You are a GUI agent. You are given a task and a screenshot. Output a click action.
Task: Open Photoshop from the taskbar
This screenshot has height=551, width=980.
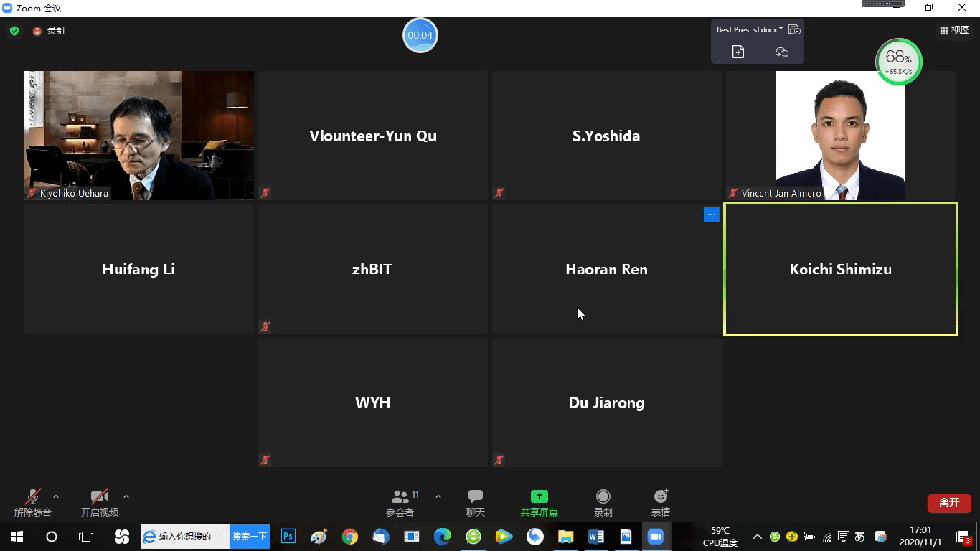pyautogui.click(x=288, y=537)
